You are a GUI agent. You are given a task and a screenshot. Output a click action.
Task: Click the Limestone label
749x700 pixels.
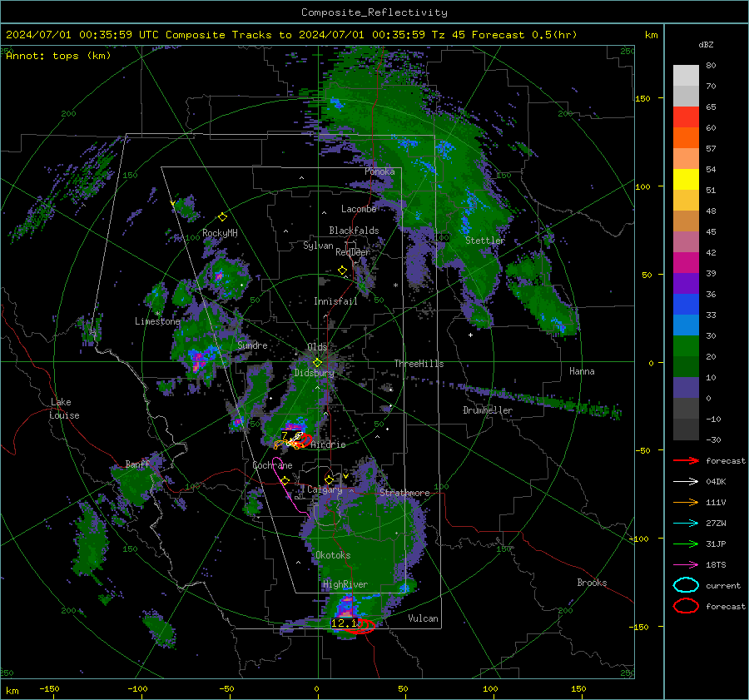point(157,321)
